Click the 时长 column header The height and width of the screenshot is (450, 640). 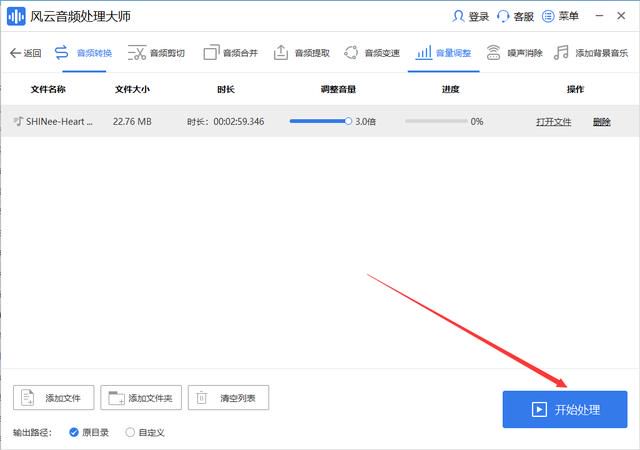pyautogui.click(x=226, y=89)
